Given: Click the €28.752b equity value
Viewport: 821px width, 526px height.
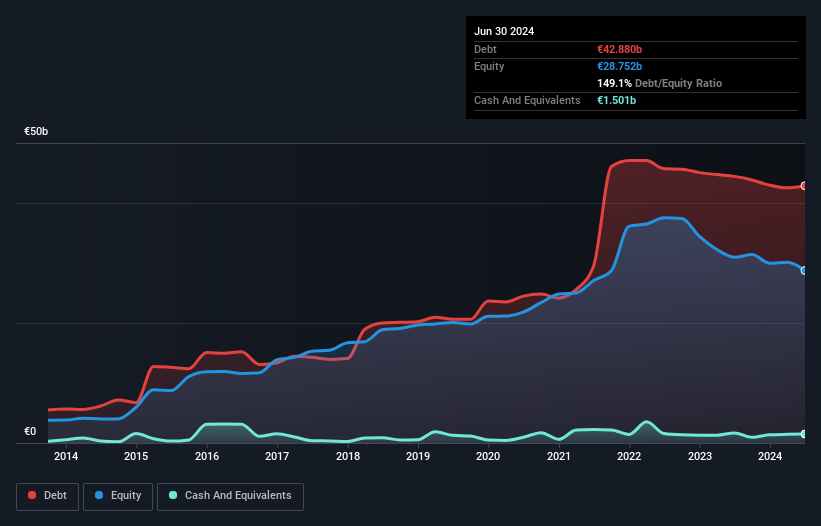Looking at the screenshot, I should pyautogui.click(x=619, y=66).
